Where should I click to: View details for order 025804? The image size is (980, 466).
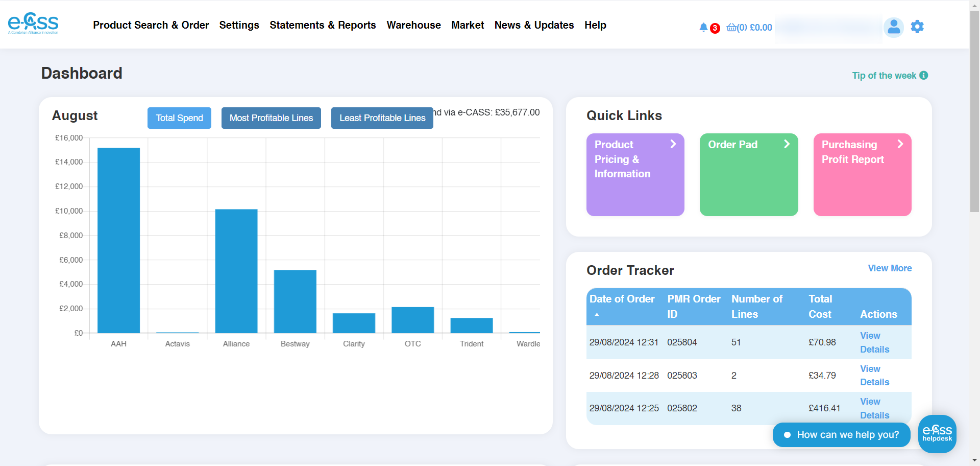tap(874, 342)
